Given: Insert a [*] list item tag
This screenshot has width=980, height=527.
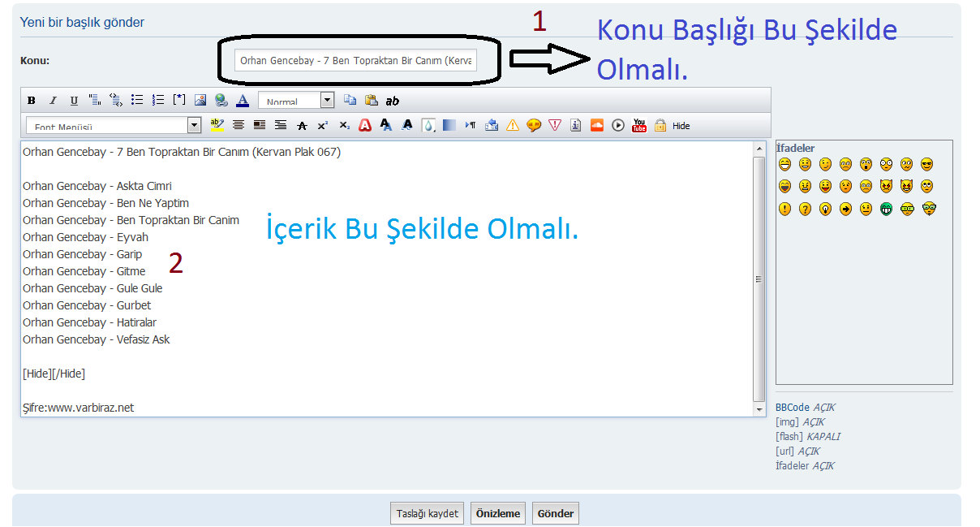Looking at the screenshot, I should tap(179, 100).
